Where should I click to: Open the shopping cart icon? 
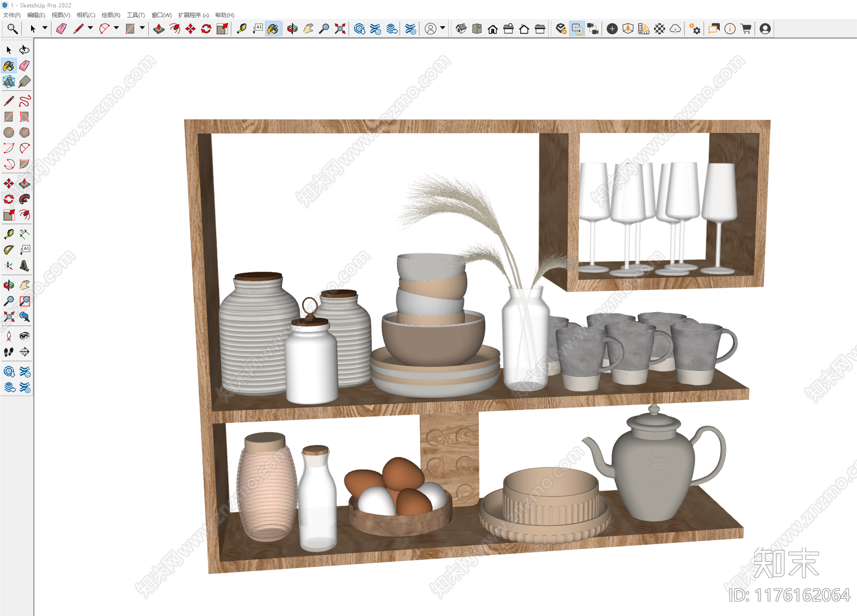coord(746,29)
